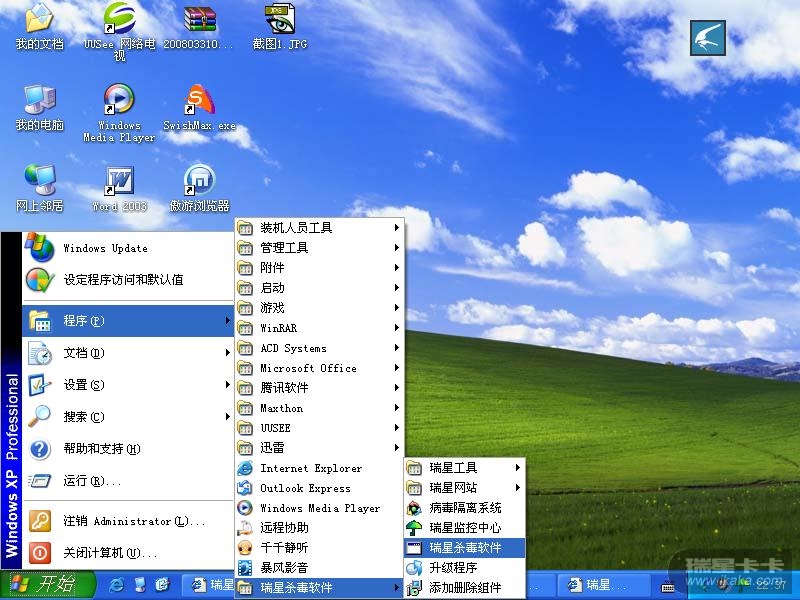Open 病毒隔离系统 from Rising submenu
This screenshot has height=600, width=800.
tap(464, 508)
